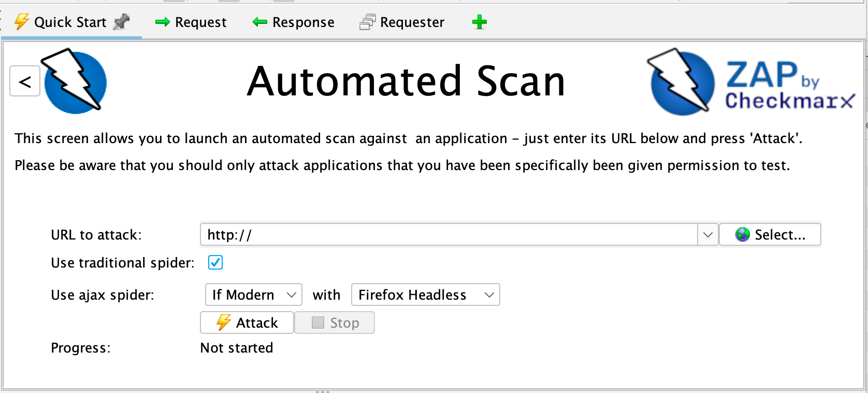Click the ZAP by Checkmarx logo

(751, 82)
